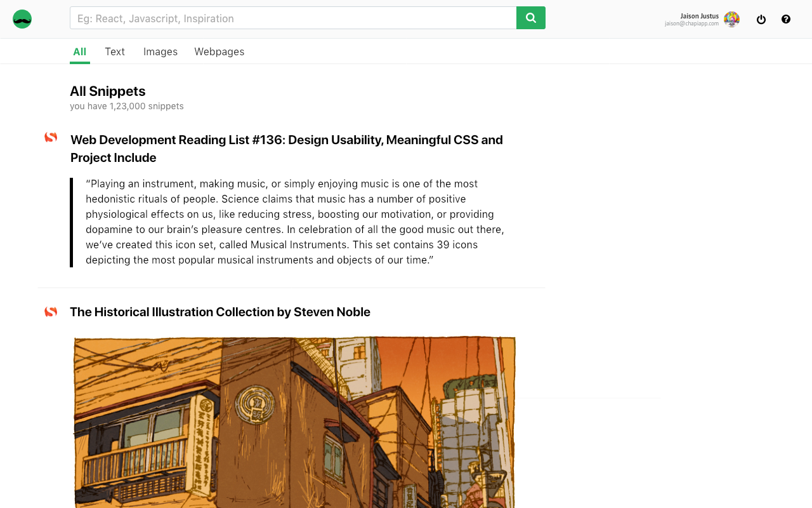
Task: Open the help question mark icon
Action: pyautogui.click(x=786, y=19)
